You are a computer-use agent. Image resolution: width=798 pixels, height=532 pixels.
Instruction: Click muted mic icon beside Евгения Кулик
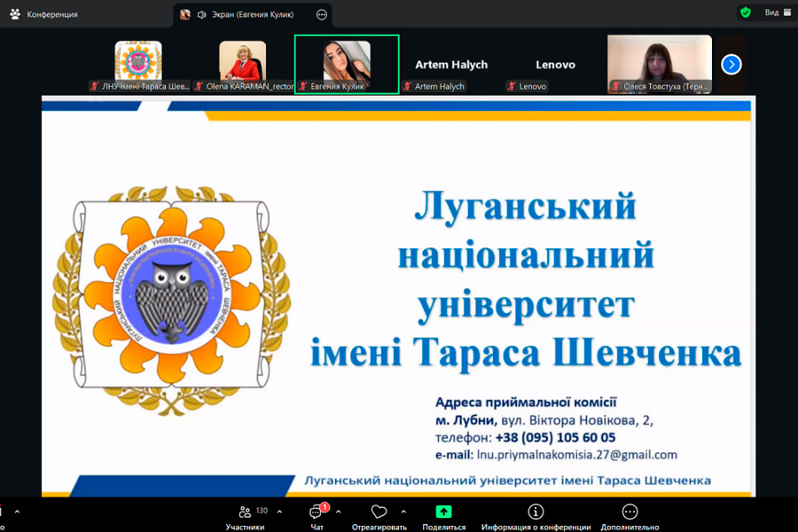(303, 87)
